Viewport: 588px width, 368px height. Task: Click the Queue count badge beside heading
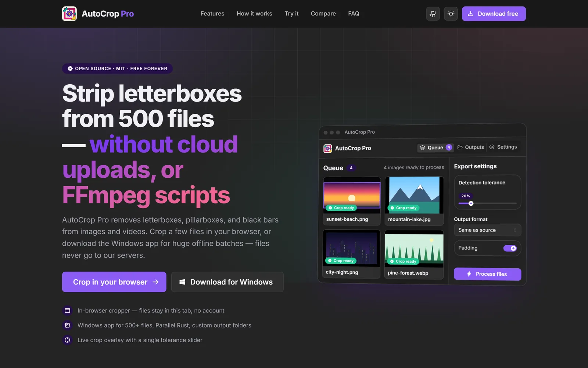click(x=351, y=168)
